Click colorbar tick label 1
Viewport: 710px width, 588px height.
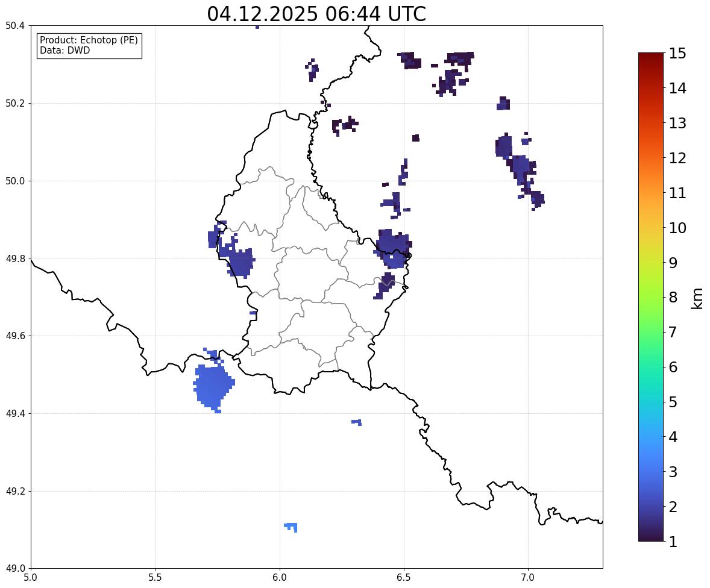673,542
